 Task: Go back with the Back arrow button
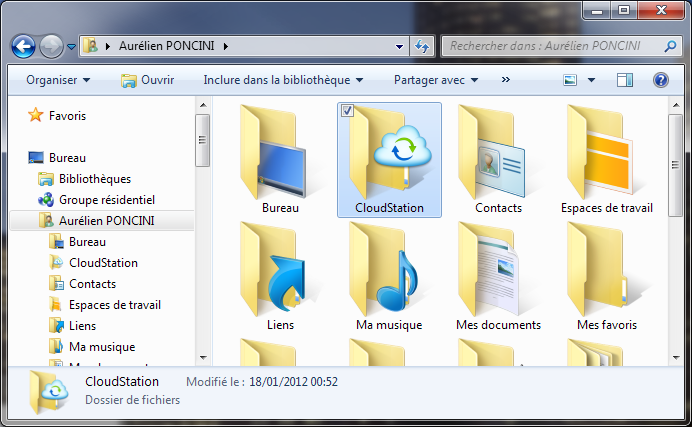(x=23, y=46)
